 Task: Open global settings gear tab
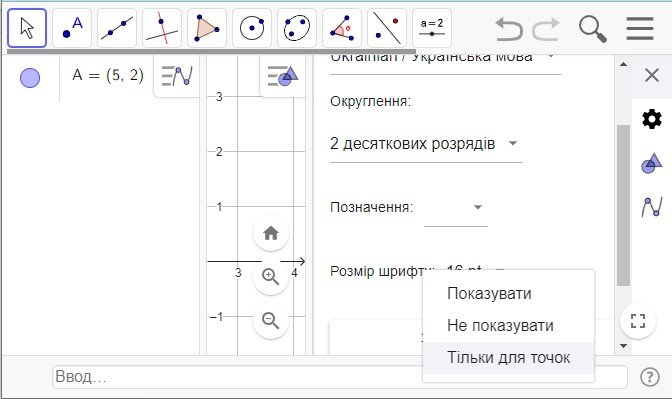pos(652,119)
